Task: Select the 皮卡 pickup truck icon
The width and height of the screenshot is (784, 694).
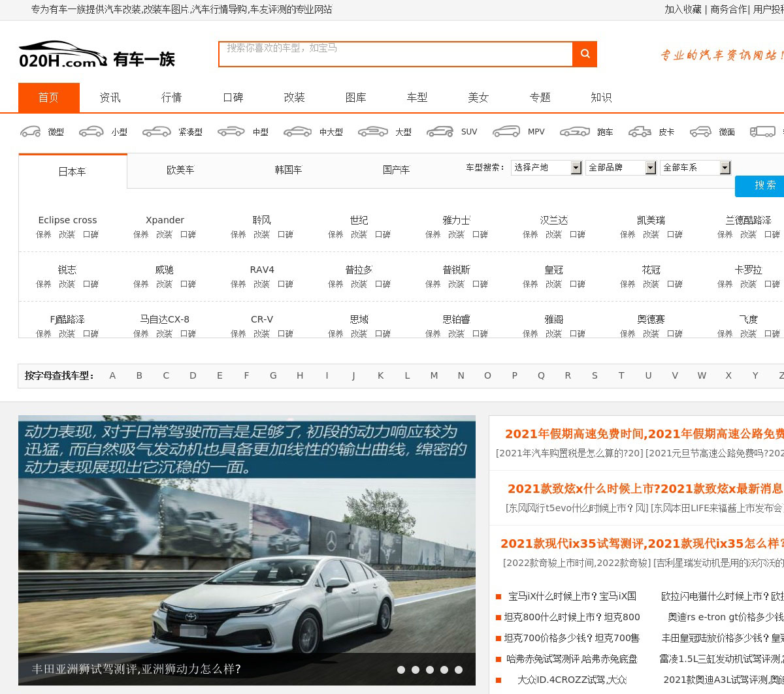Action: tap(640, 132)
